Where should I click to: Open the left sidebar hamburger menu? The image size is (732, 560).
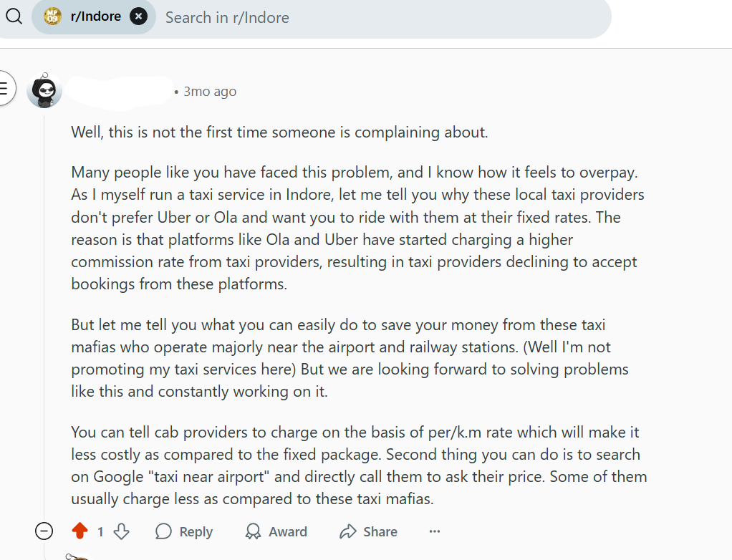pyautogui.click(x=4, y=89)
